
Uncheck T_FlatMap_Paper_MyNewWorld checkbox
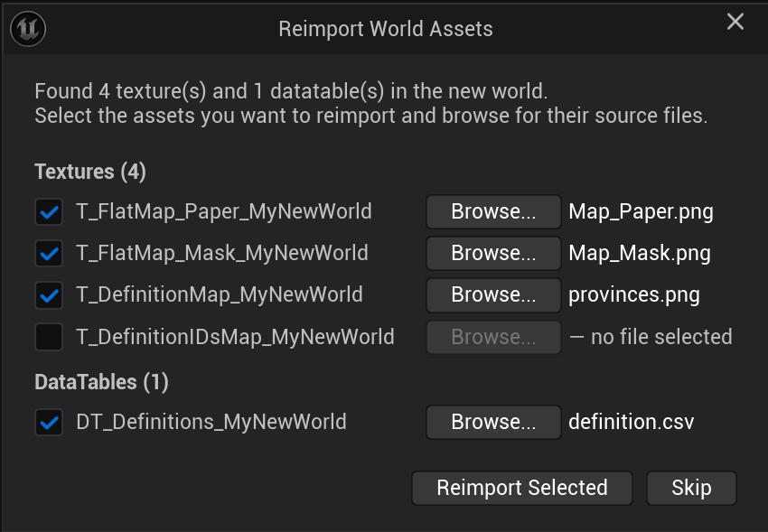pyautogui.click(x=49, y=212)
